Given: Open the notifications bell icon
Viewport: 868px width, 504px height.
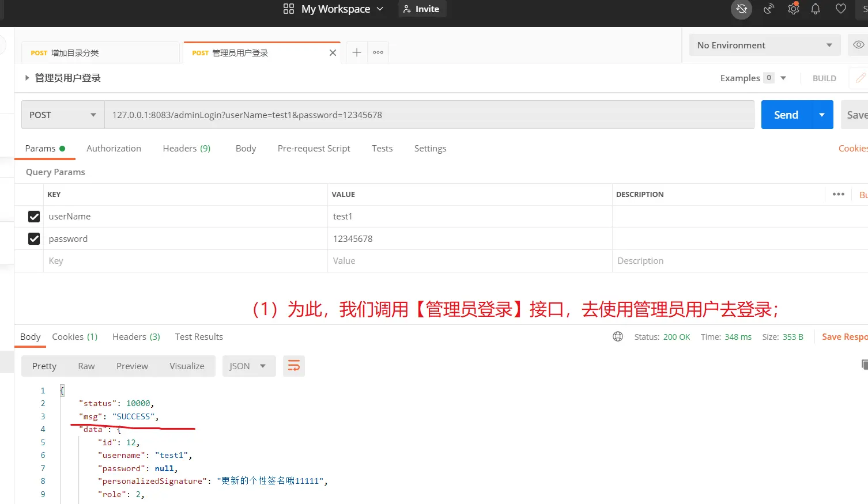Looking at the screenshot, I should [816, 9].
